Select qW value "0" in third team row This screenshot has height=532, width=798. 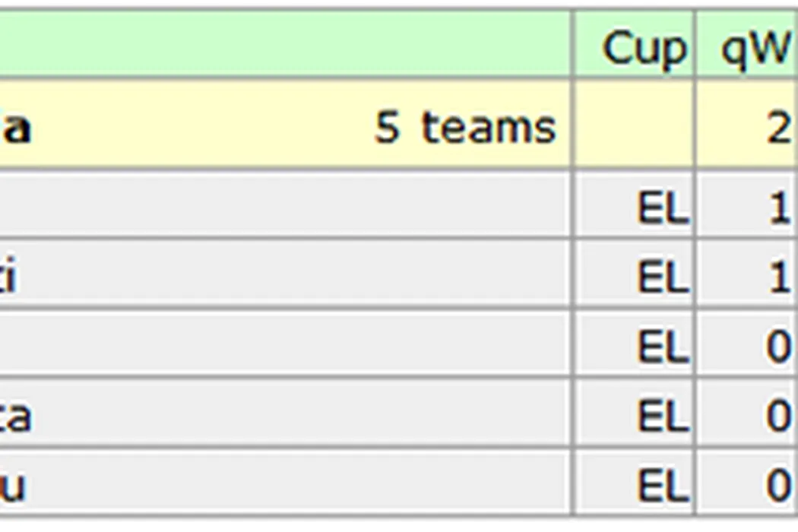click(x=779, y=347)
